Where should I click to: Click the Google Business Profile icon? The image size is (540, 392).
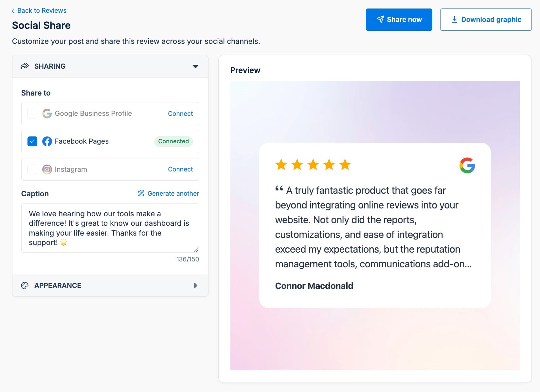[x=47, y=114]
